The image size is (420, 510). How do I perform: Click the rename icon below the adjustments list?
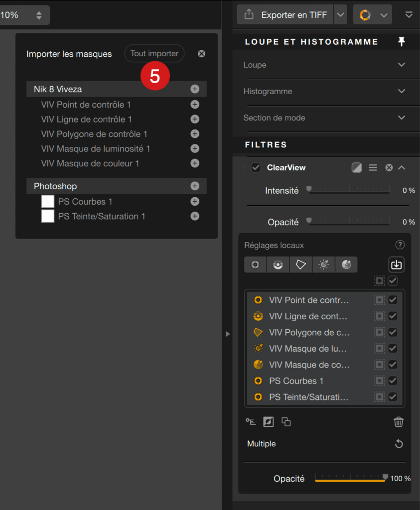click(251, 422)
